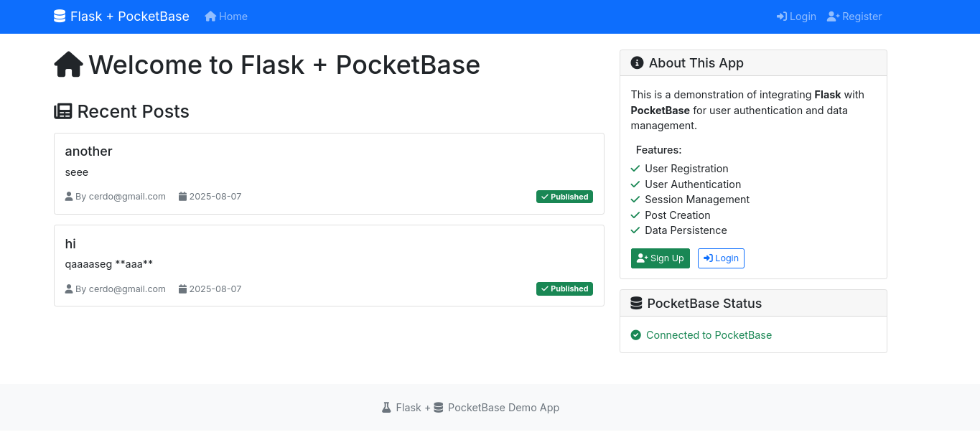Select the post title "hi"
The height and width of the screenshot is (445, 980).
pyautogui.click(x=70, y=244)
